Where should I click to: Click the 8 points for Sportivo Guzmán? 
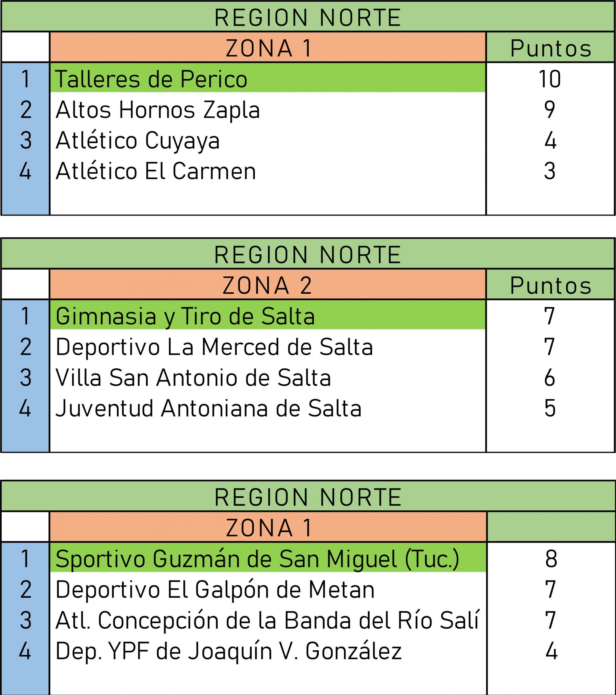tap(551, 559)
